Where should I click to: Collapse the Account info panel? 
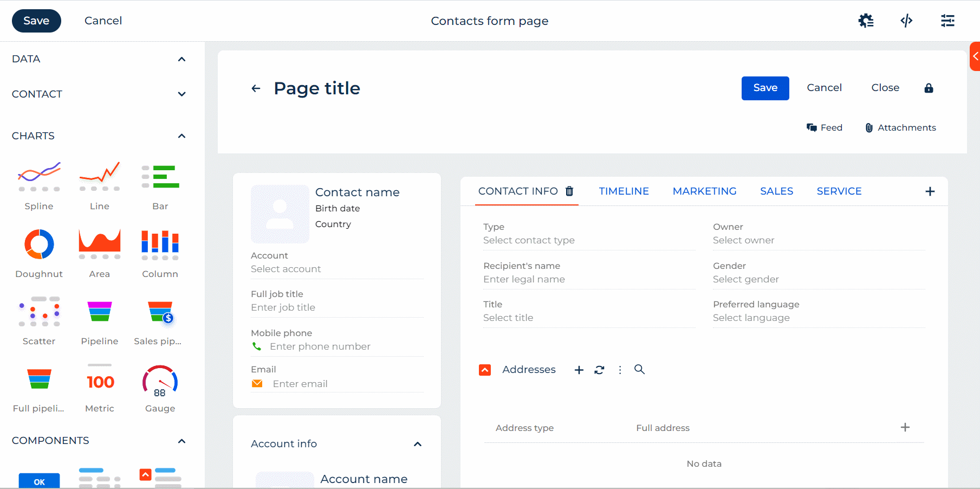(418, 444)
